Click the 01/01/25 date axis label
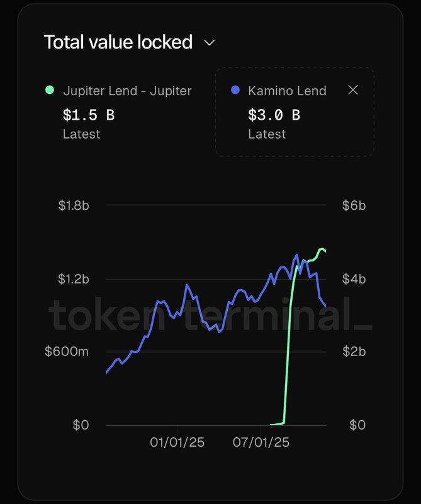Screen dimensions: 421x504 177,442
